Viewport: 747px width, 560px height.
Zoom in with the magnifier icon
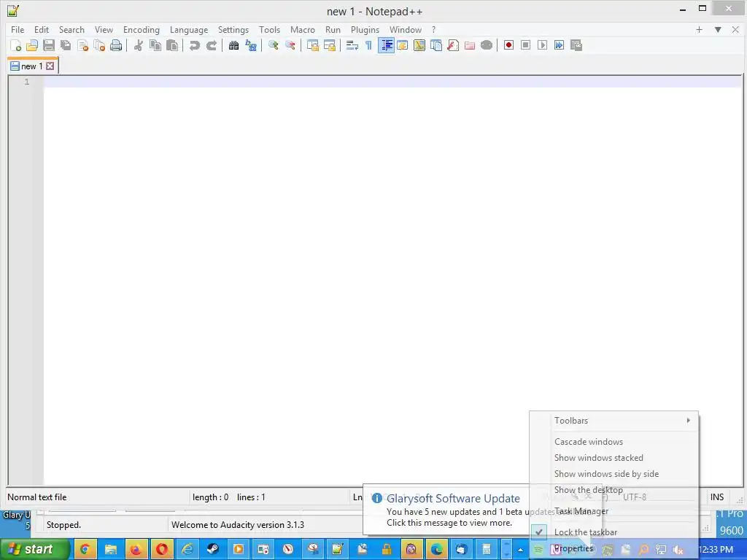(x=273, y=45)
